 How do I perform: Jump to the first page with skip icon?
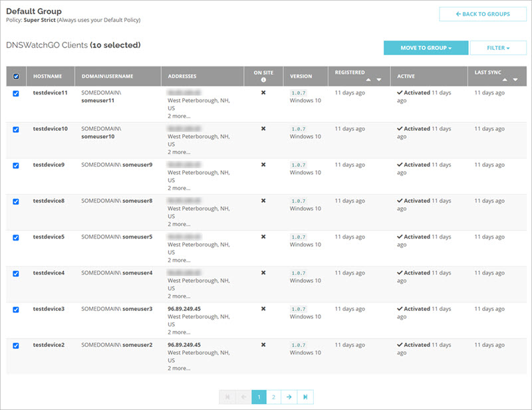[x=228, y=397]
